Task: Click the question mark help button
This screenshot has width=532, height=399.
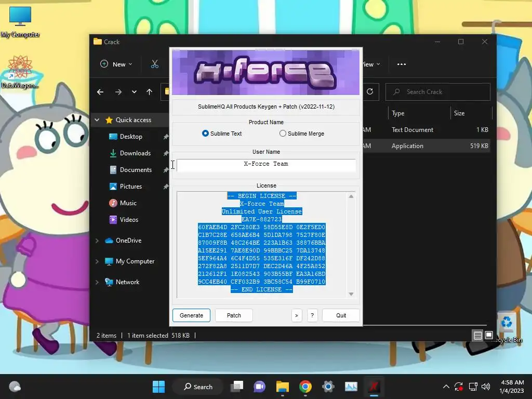Action: coord(312,315)
